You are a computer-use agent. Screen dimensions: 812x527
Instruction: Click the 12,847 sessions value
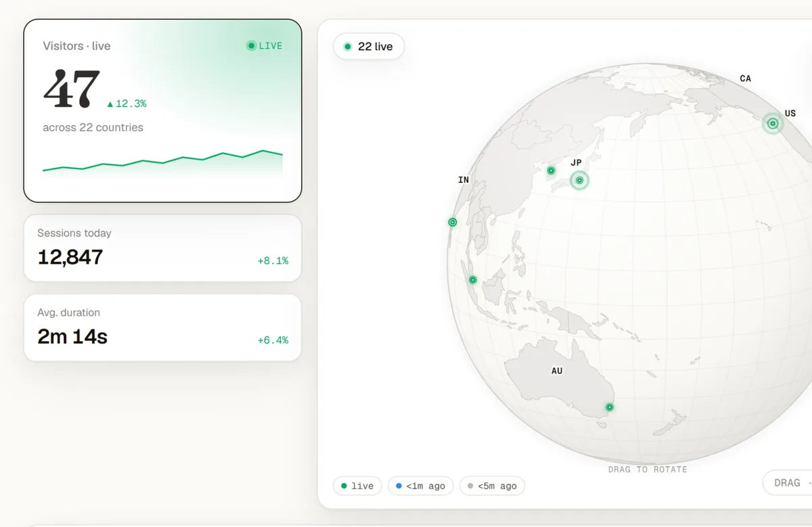[70, 257]
